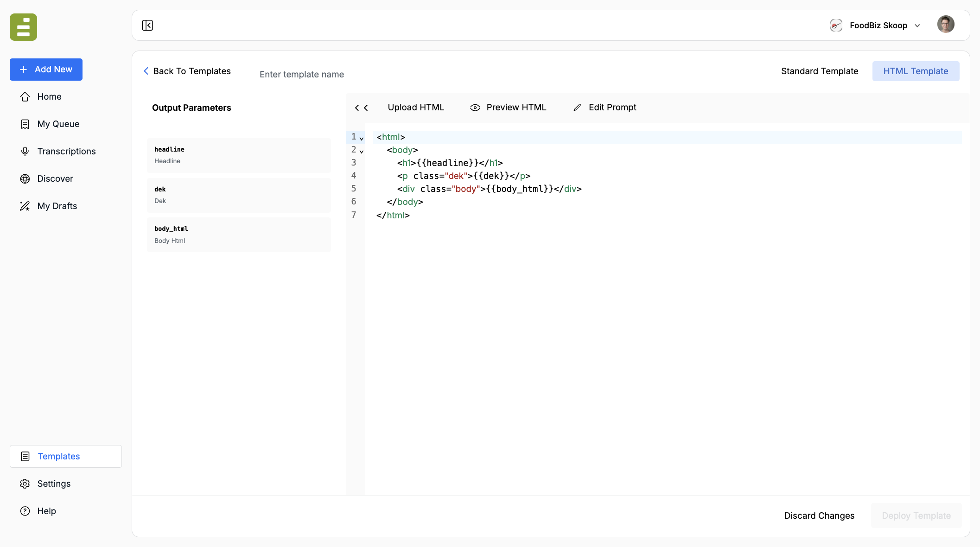This screenshot has height=547, width=980.
Task: Open Edit Prompt in the editor toolbar
Action: click(605, 108)
